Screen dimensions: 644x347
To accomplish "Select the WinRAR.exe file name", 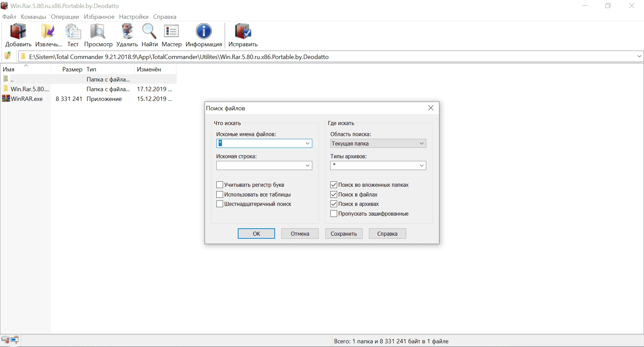I will (x=27, y=99).
